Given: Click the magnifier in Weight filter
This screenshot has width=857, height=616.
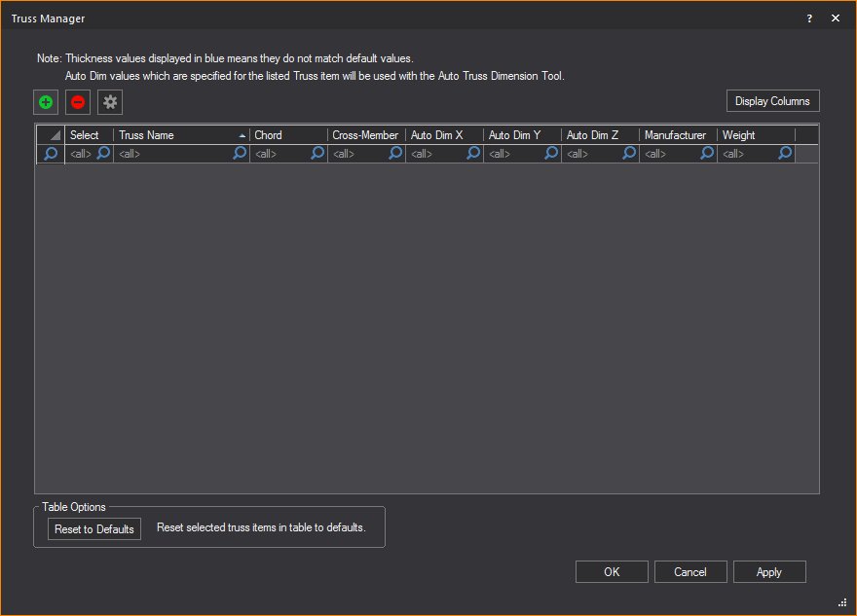Looking at the screenshot, I should [x=785, y=154].
